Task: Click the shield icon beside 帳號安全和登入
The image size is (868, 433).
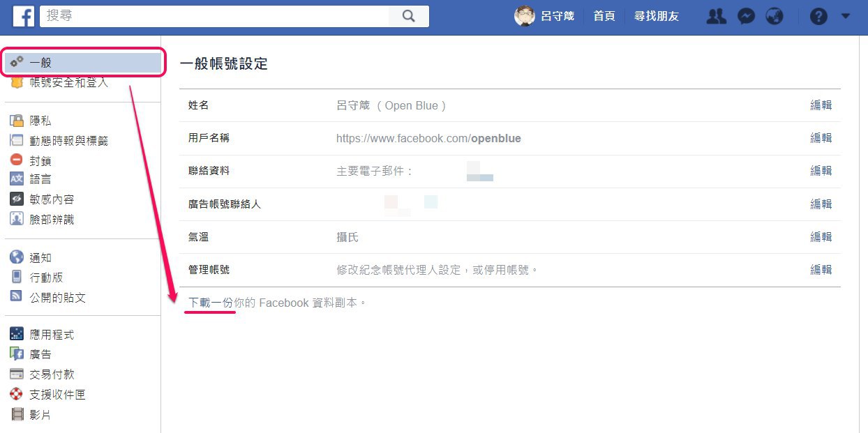Action: coord(17,83)
